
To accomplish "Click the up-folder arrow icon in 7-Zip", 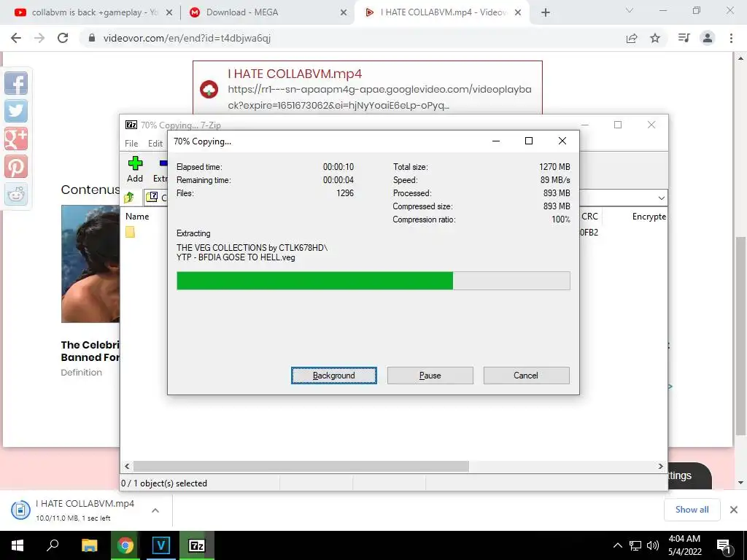I will (129, 197).
